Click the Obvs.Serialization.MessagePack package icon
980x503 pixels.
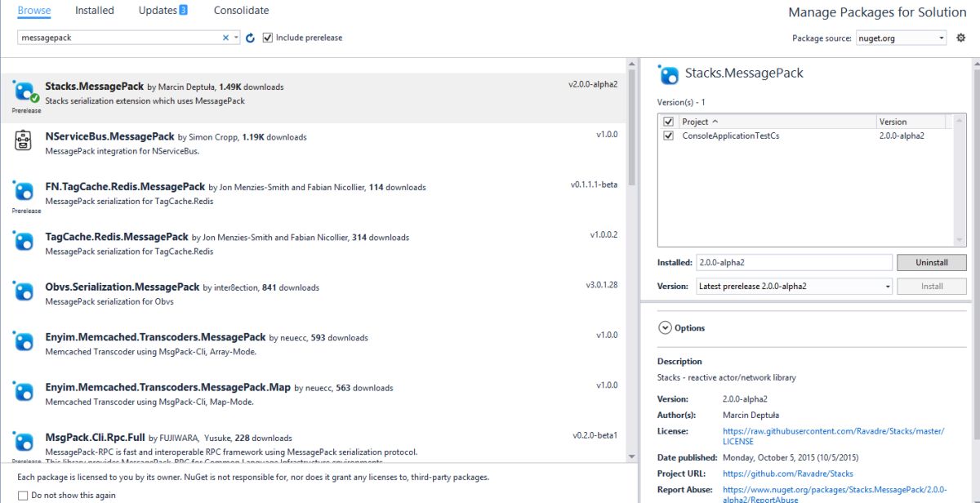[x=23, y=292]
